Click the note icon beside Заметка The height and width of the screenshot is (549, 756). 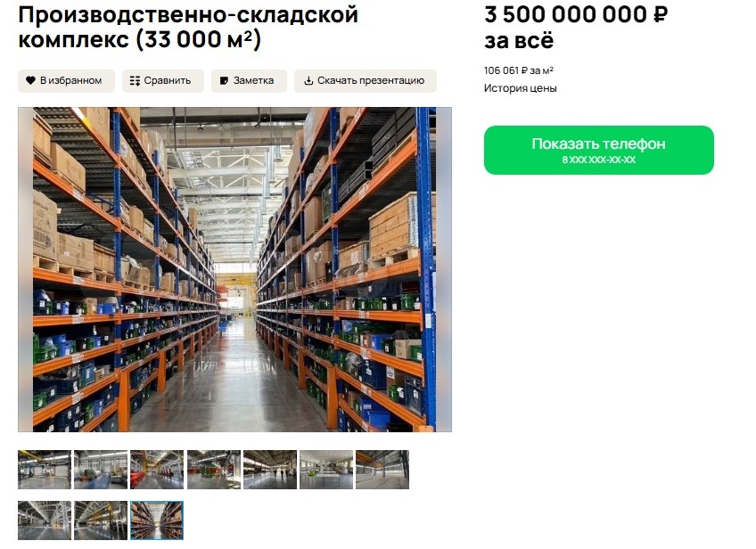click(224, 80)
